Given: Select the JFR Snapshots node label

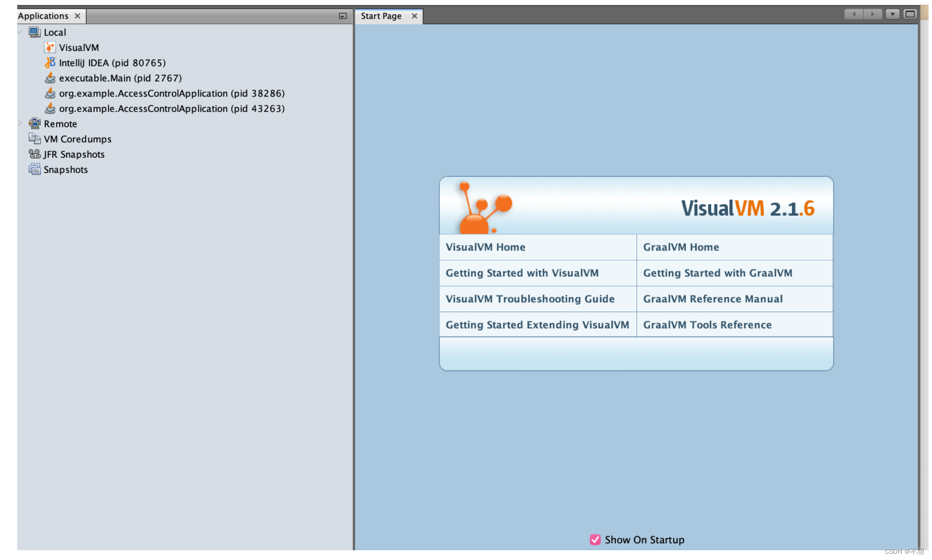Looking at the screenshot, I should [x=74, y=154].
